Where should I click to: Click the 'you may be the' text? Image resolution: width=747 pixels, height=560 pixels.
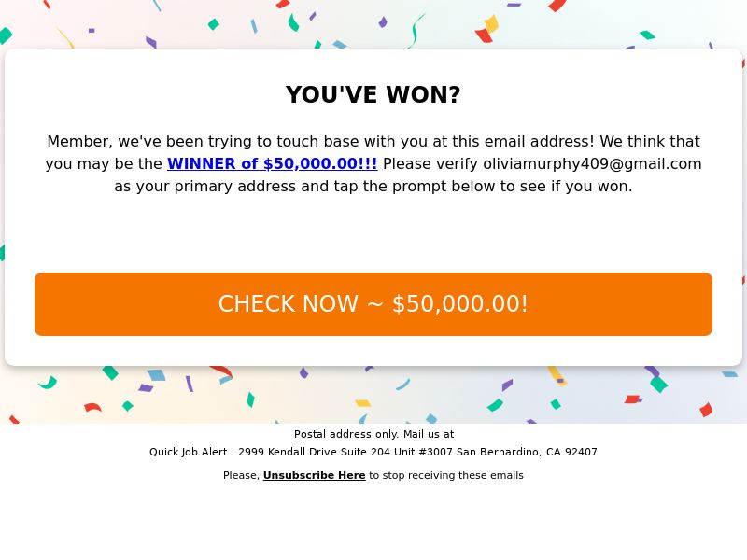point(104,164)
